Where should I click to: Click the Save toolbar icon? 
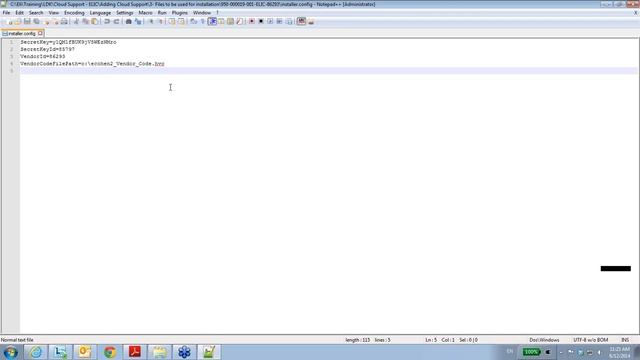[x=27, y=21]
